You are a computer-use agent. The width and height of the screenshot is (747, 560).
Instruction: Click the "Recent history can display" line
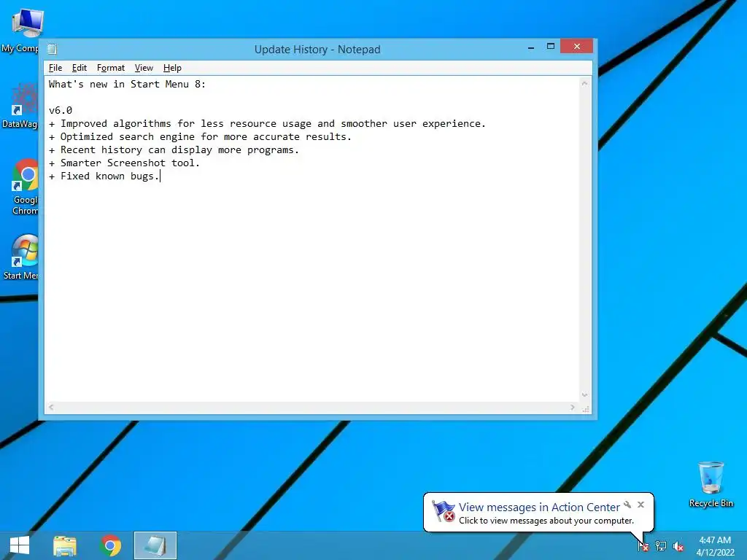(174, 150)
